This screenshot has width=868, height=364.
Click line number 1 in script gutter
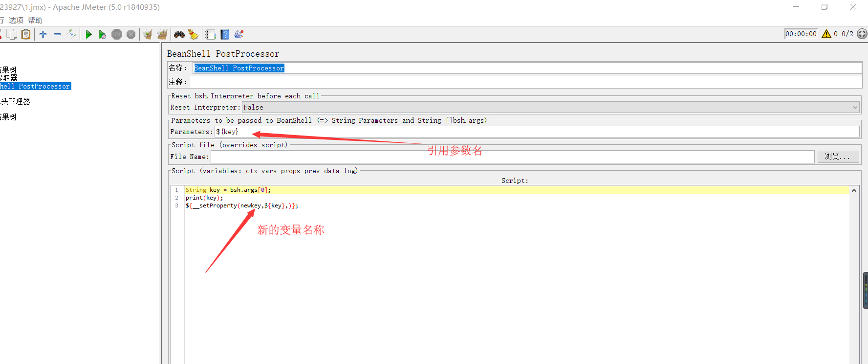point(177,190)
